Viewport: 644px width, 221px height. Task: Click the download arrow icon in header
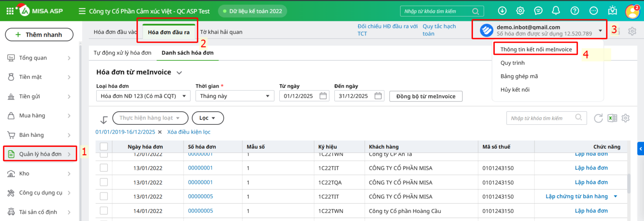click(x=502, y=11)
